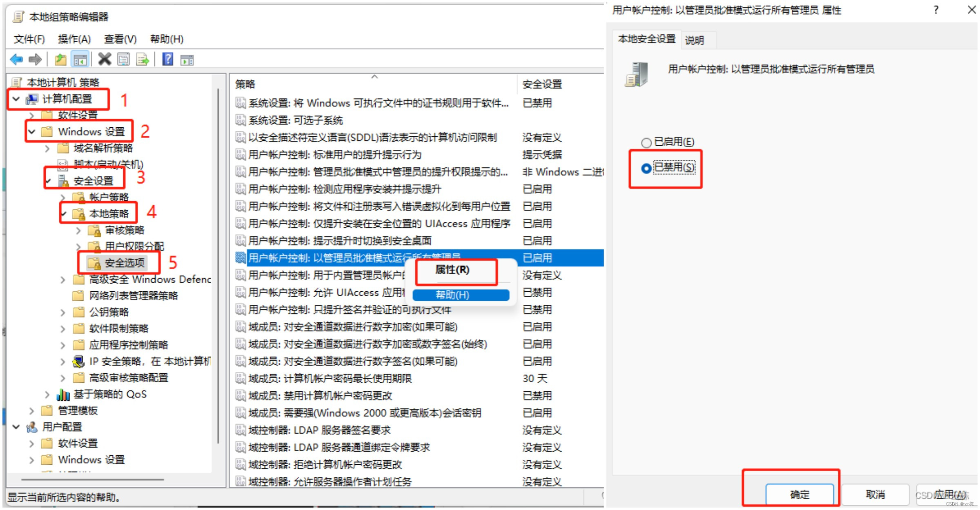The height and width of the screenshot is (510, 980).
Task: Collapse the 计算机配置 tree node
Action: point(16,99)
